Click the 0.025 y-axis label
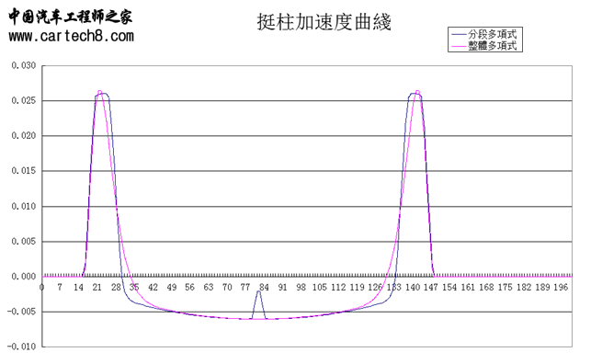This screenshot has height=364, width=591. (24, 100)
